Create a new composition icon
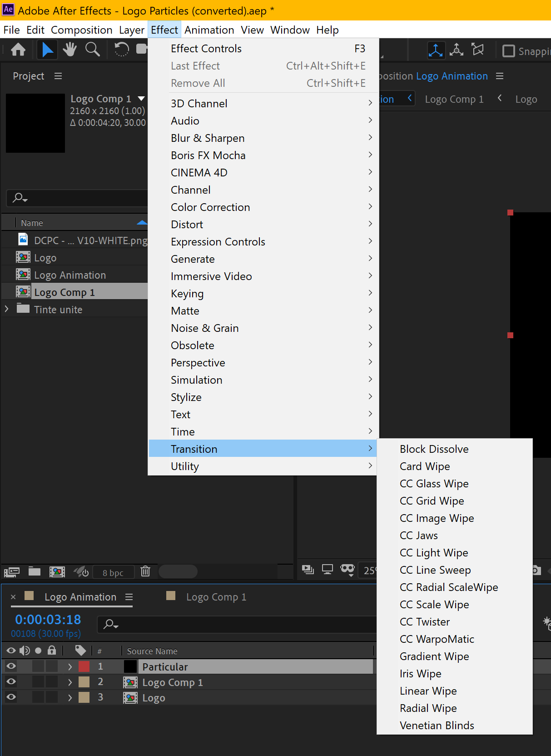This screenshot has height=756, width=551. pyautogui.click(x=57, y=571)
